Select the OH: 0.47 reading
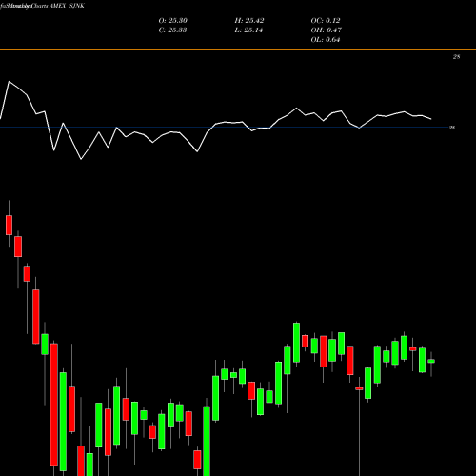Screen dimensions: 476x476 pos(327,30)
